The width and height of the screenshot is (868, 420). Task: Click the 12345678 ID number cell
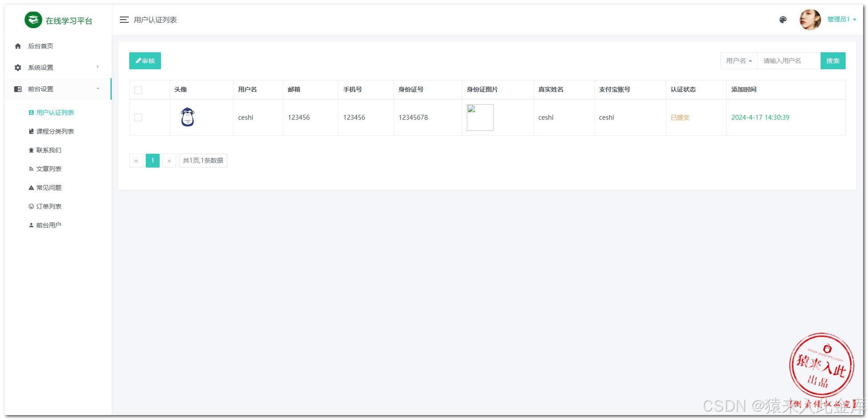tap(413, 118)
